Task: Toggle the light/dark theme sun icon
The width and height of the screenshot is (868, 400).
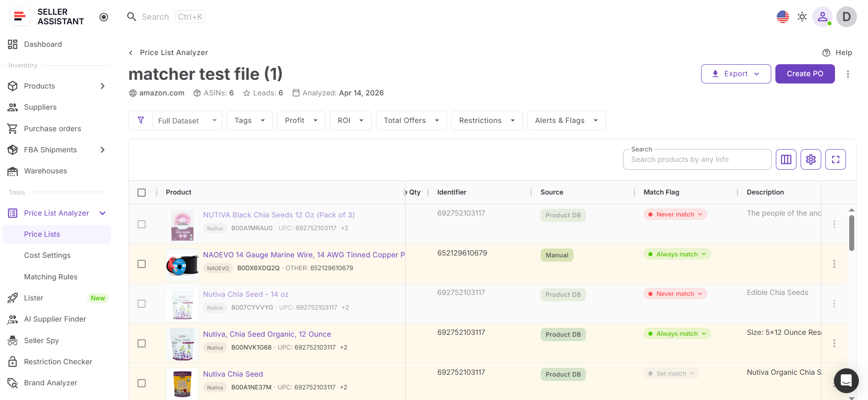Action: tap(802, 17)
